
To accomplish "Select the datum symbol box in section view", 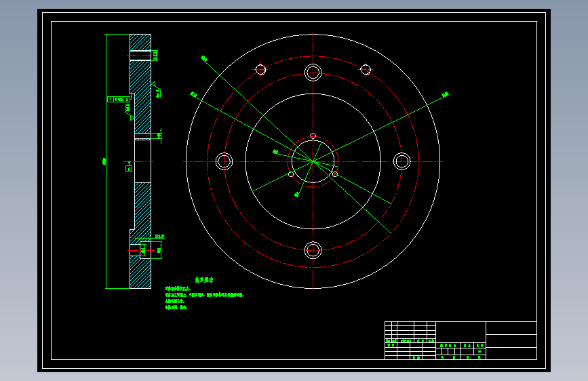I will pos(129,169).
